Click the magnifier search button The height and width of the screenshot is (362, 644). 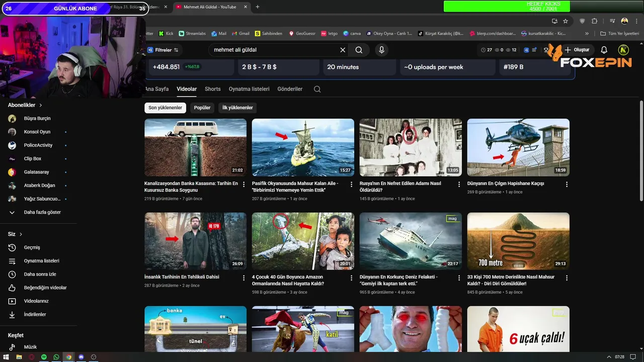tap(359, 50)
